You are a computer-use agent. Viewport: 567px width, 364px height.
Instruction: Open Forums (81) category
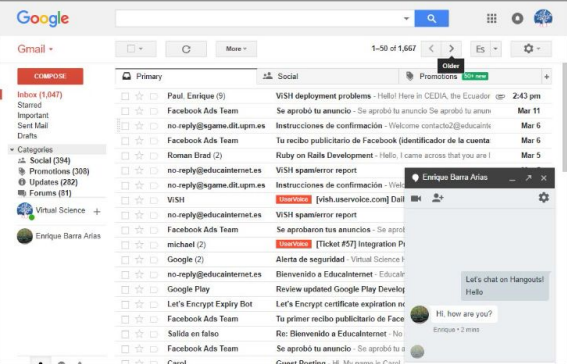click(x=50, y=193)
